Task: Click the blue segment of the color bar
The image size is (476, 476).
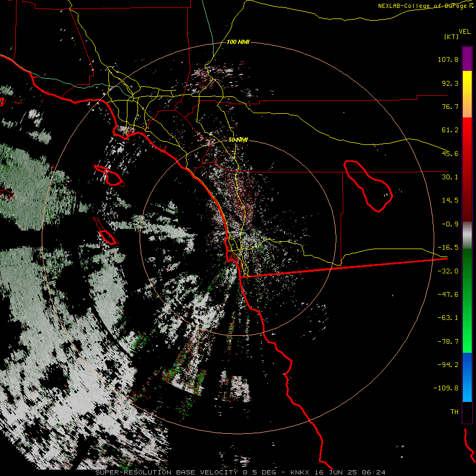Action: (467, 377)
